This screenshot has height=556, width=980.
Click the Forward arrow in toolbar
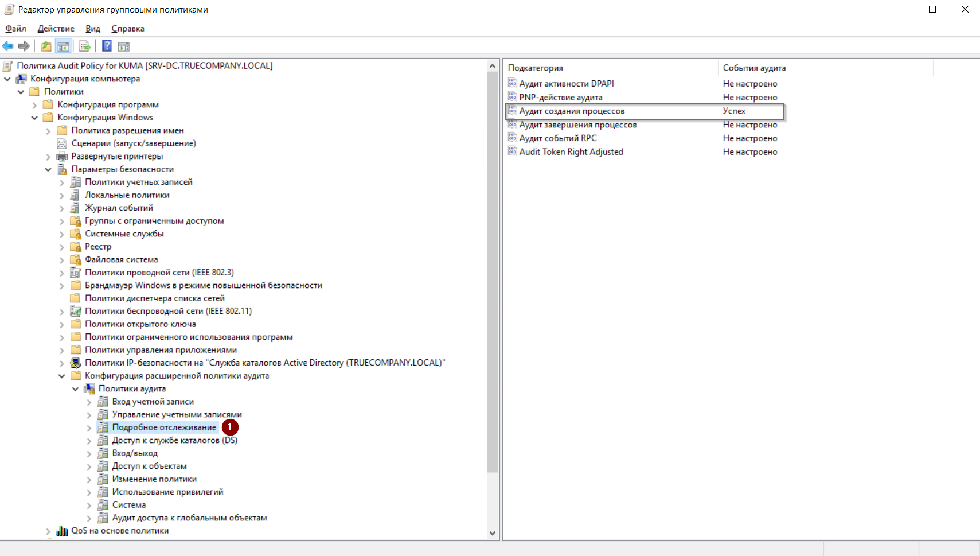point(24,46)
